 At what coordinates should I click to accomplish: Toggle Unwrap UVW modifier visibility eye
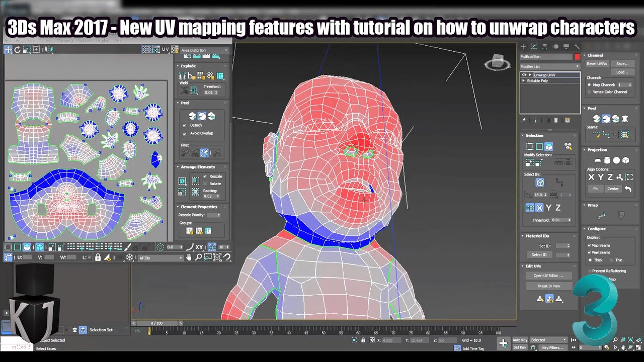coord(524,75)
